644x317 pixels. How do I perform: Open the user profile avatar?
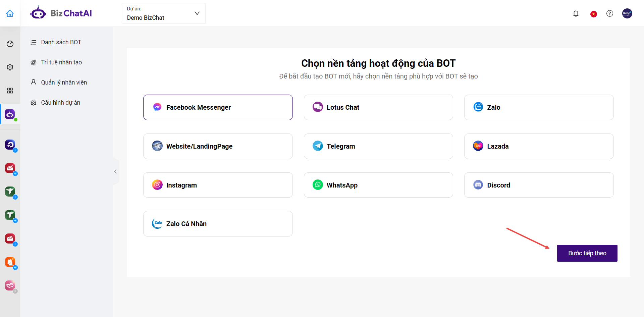(627, 13)
